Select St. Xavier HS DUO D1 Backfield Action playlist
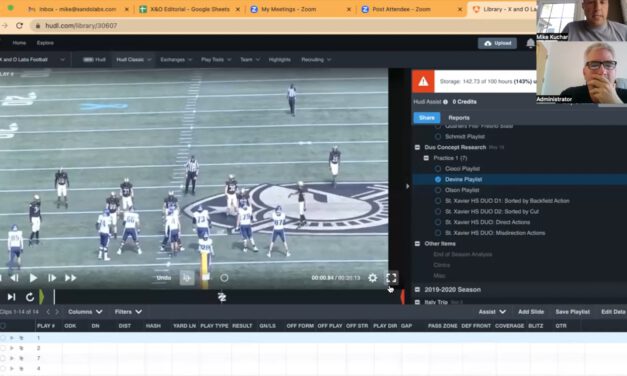Screen dimensions: 627x376 coord(438,201)
